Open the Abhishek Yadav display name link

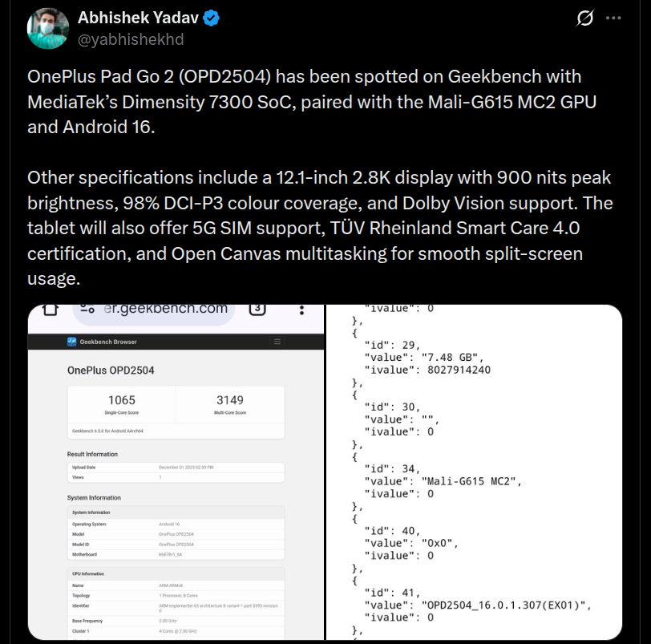tap(141, 18)
